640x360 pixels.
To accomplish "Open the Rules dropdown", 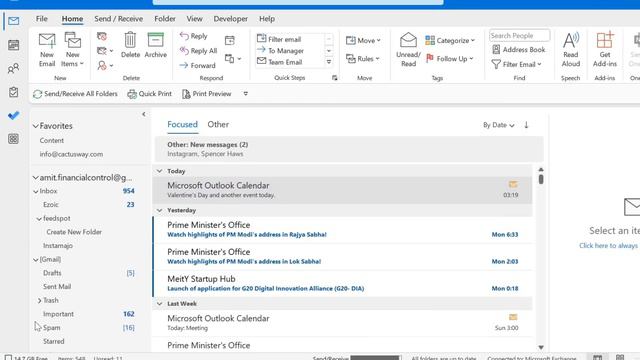I will 363,59.
